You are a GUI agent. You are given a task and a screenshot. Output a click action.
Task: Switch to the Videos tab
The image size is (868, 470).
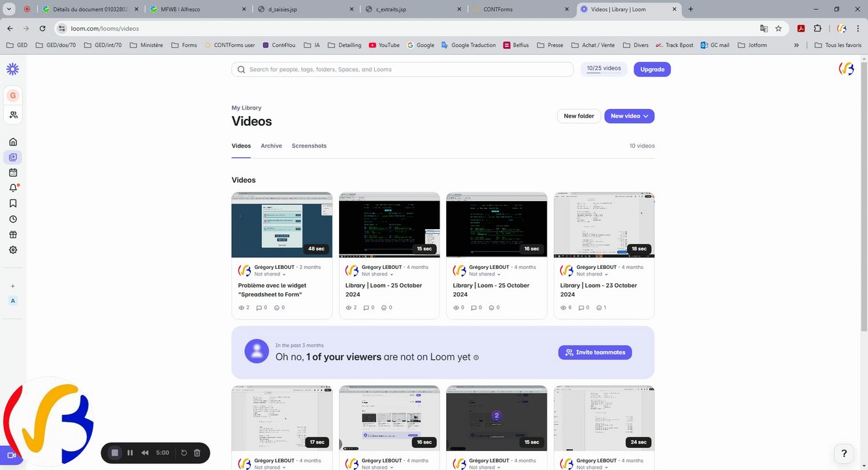tap(241, 146)
